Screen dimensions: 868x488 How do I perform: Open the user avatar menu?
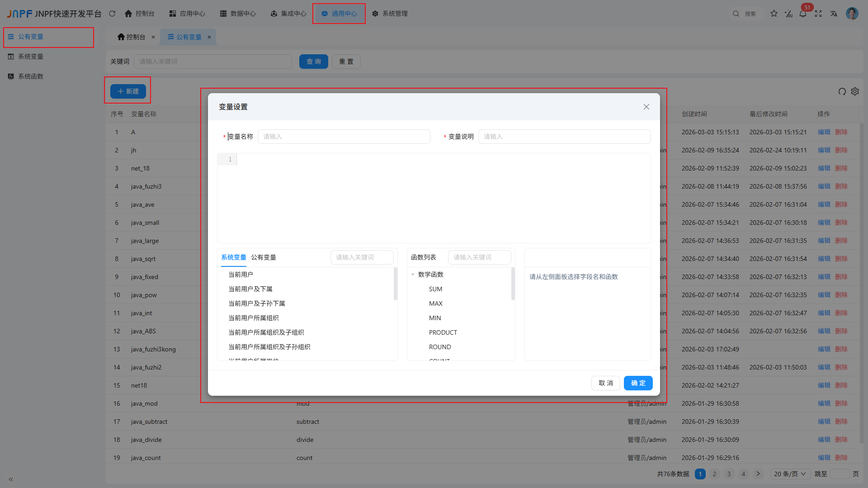852,13
